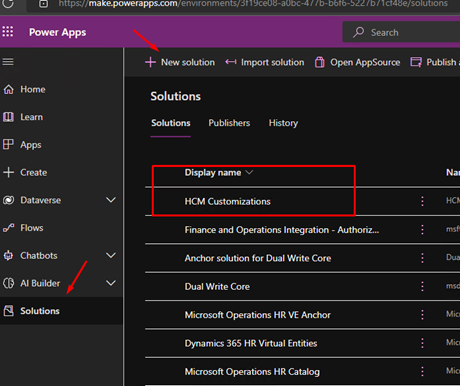
Task: Open more options for the Dual Write Core row
Action: (422, 286)
